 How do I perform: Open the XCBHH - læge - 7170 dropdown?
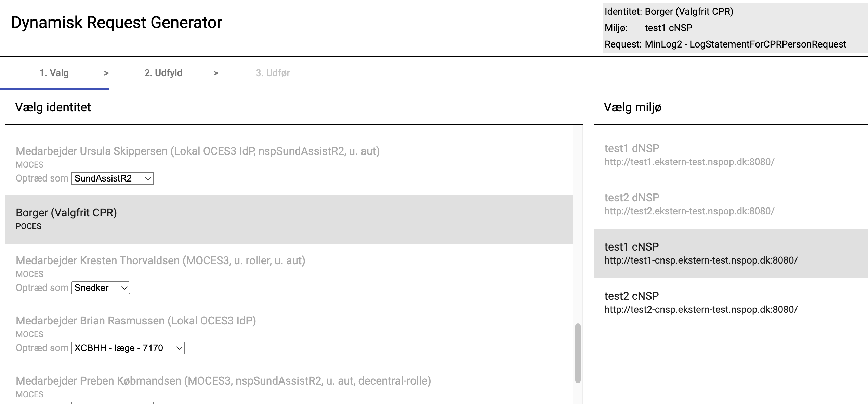coord(128,348)
